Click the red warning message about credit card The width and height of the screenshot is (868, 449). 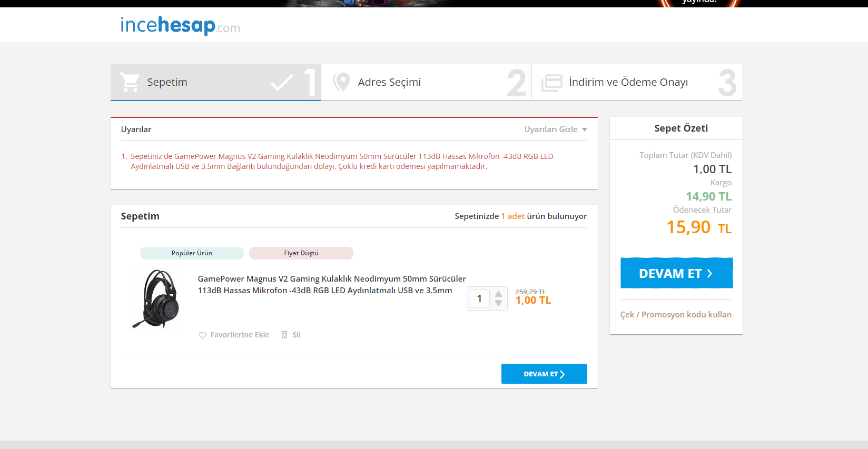[342, 162]
